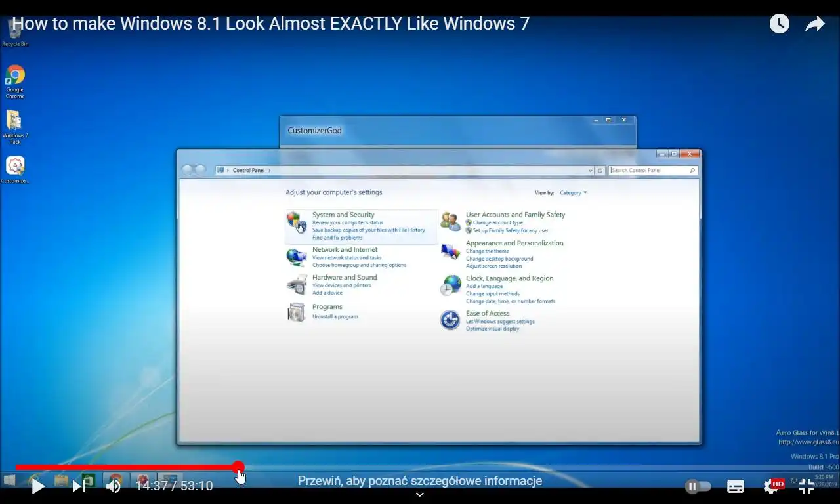Open the Windows 7 Pack folder icon
840x504 pixels.
tap(14, 127)
